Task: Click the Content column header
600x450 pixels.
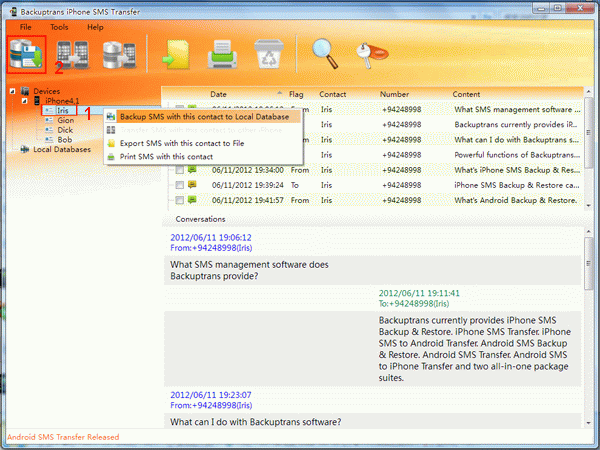Action: (x=466, y=94)
